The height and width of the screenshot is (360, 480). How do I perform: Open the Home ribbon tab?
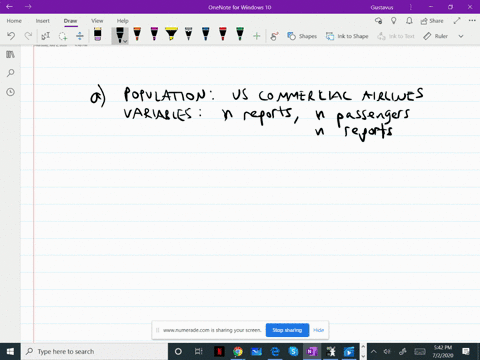coord(14,21)
